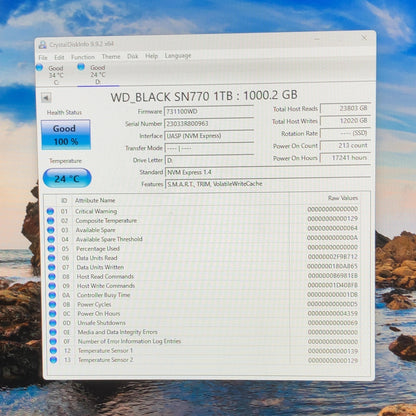This screenshot has width=416, height=416.
Task: Click the Serial Number field
Action: click(x=209, y=124)
